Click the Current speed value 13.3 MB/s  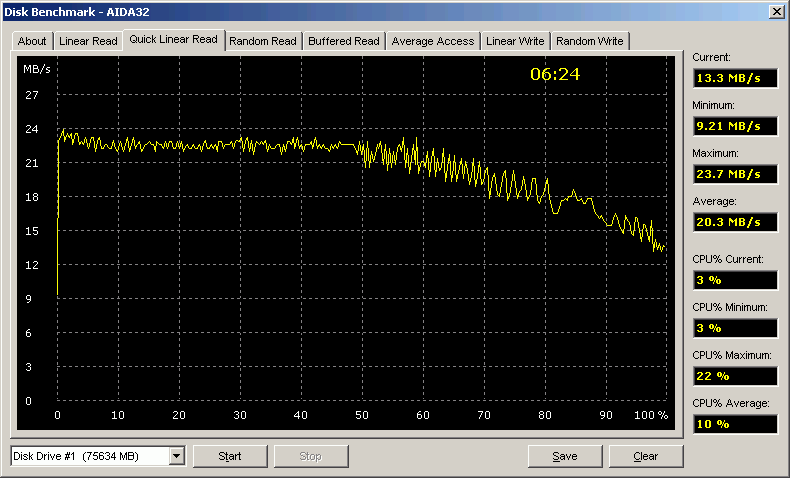pos(734,79)
